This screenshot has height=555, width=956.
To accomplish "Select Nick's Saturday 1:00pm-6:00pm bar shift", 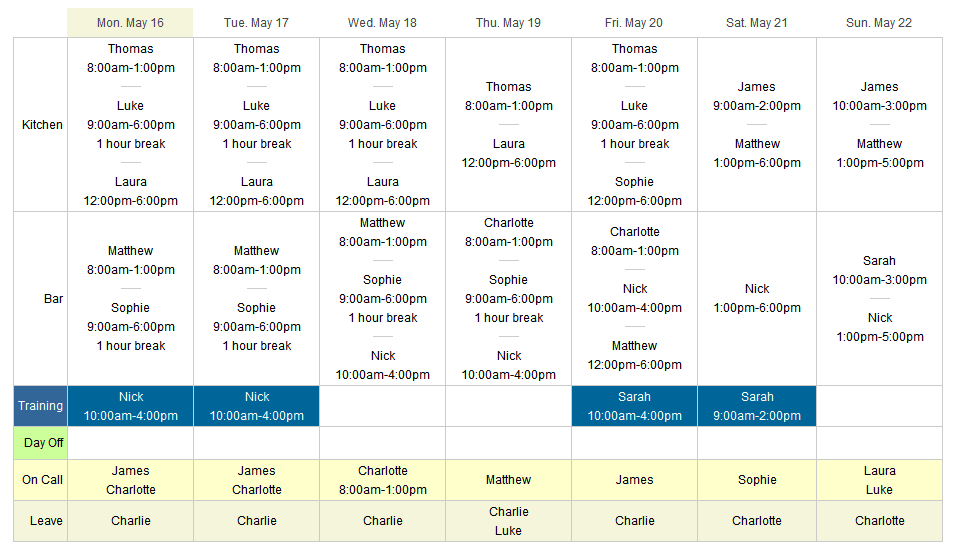I will point(757,298).
